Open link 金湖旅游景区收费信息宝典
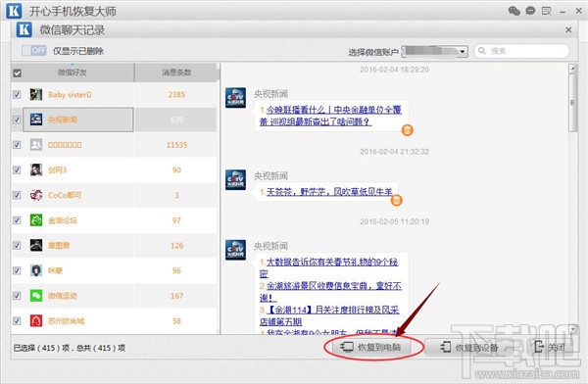 (x=330, y=291)
